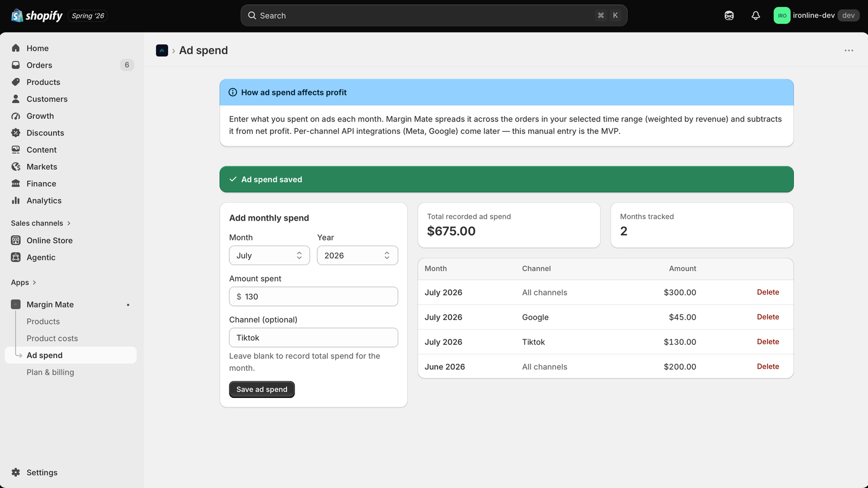Screen dimensions: 868x488
Task: Click the Markets globe icon
Action: click(x=16, y=166)
